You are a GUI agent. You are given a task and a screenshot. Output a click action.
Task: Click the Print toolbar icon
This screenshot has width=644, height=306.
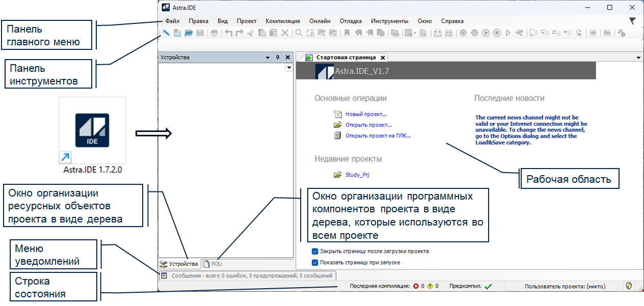[x=214, y=33]
